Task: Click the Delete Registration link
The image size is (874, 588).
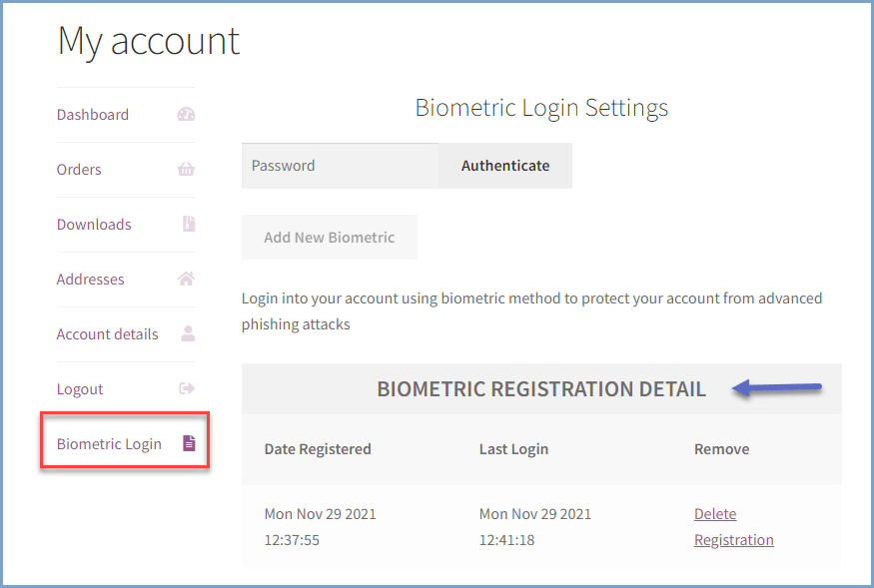Action: pos(733,526)
